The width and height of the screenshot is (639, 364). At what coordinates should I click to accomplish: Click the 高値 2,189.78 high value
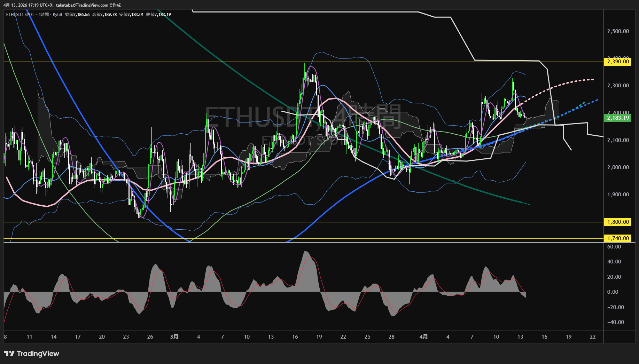pos(104,15)
